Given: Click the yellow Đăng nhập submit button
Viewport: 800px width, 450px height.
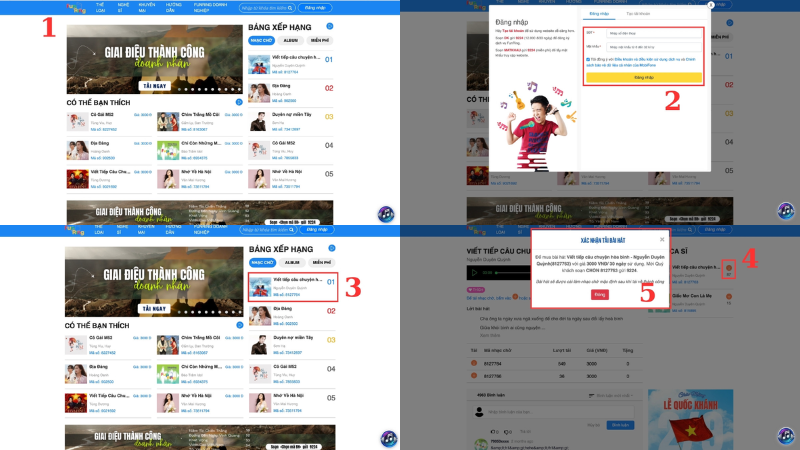Looking at the screenshot, I should (644, 78).
